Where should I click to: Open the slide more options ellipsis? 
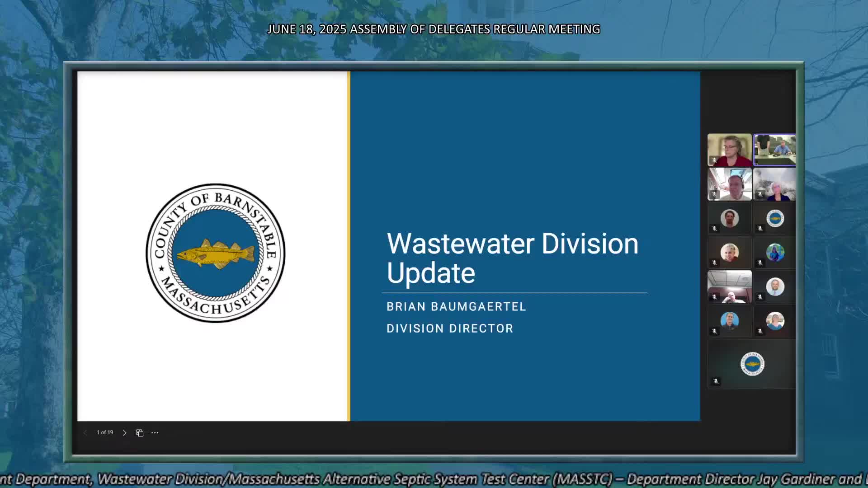[155, 433]
